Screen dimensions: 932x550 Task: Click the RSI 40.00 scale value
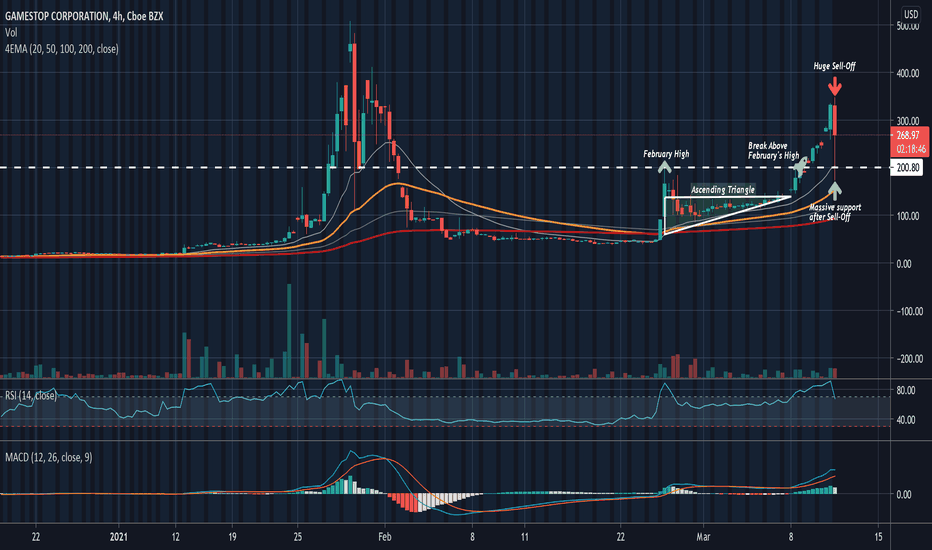(x=905, y=420)
